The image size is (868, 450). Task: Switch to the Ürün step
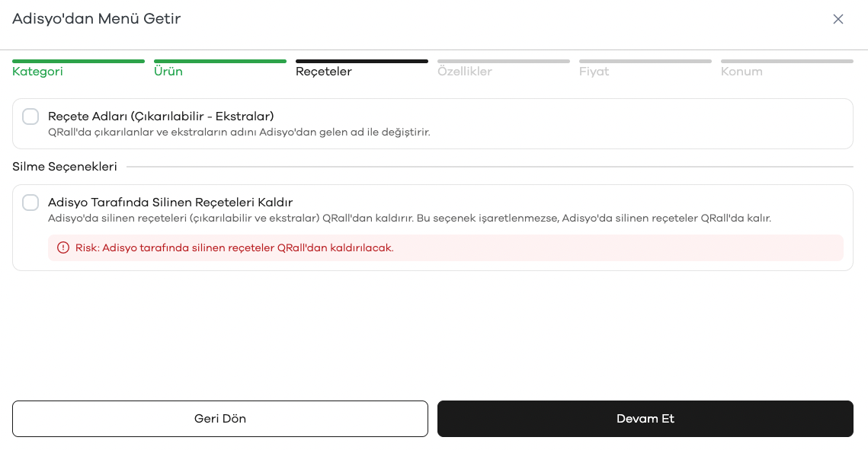(x=168, y=72)
